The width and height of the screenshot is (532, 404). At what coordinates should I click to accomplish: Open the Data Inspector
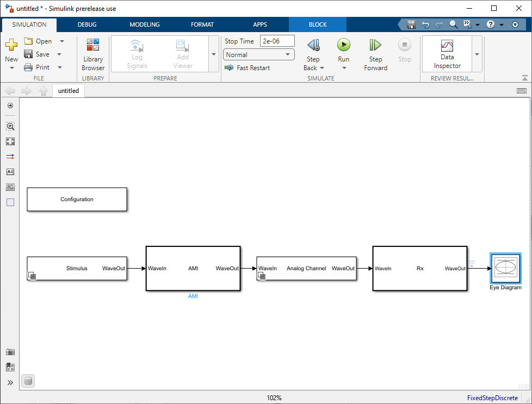(x=447, y=54)
